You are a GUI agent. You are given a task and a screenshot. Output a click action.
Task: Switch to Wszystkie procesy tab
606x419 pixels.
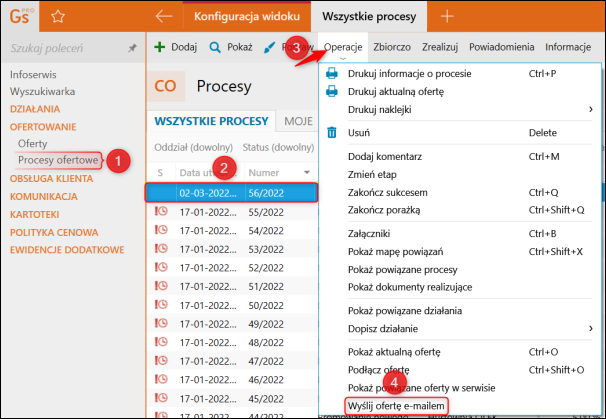(x=369, y=16)
